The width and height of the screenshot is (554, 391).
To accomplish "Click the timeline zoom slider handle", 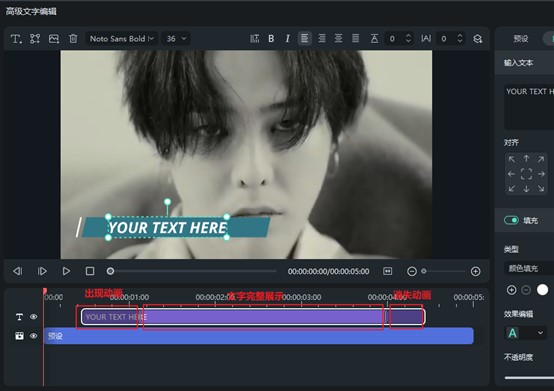I will (424, 271).
